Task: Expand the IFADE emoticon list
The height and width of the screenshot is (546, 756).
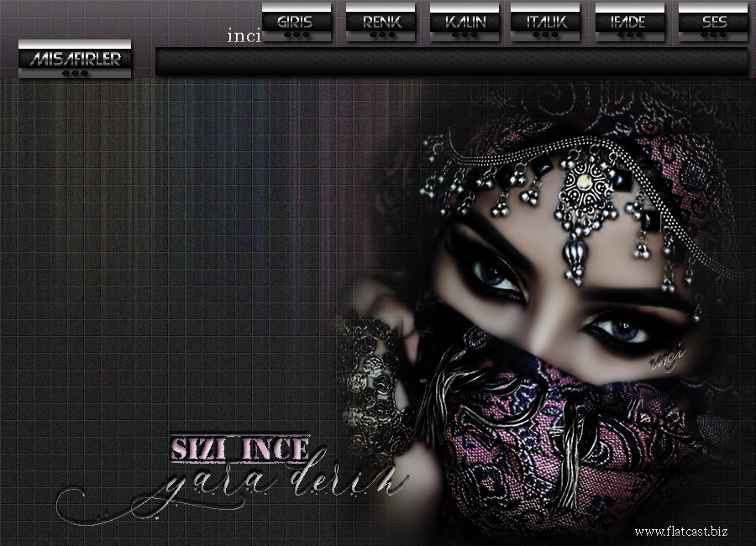Action: [x=630, y=22]
